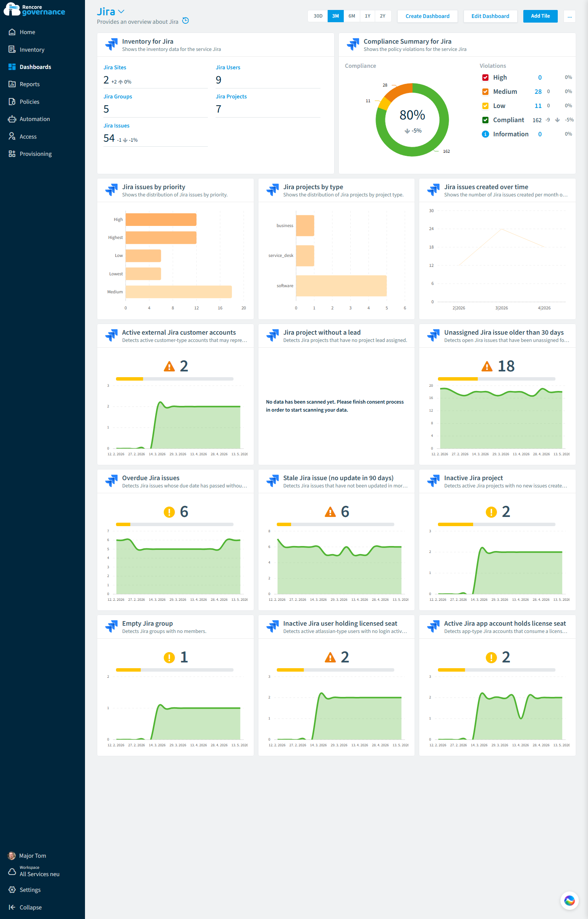The width and height of the screenshot is (588, 919).
Task: Click the Jira icon on Inventory for Jira tile
Action: (x=111, y=44)
